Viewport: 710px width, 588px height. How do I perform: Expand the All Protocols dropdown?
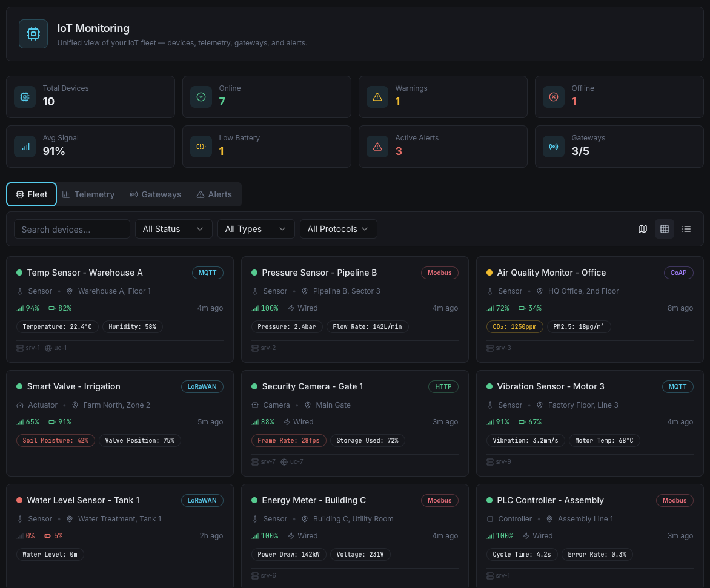click(x=338, y=229)
